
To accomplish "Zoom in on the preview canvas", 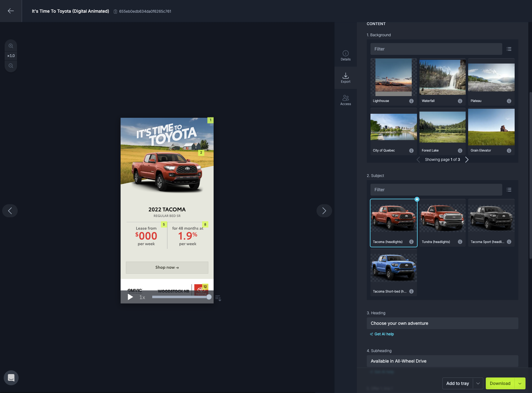I will point(11,46).
